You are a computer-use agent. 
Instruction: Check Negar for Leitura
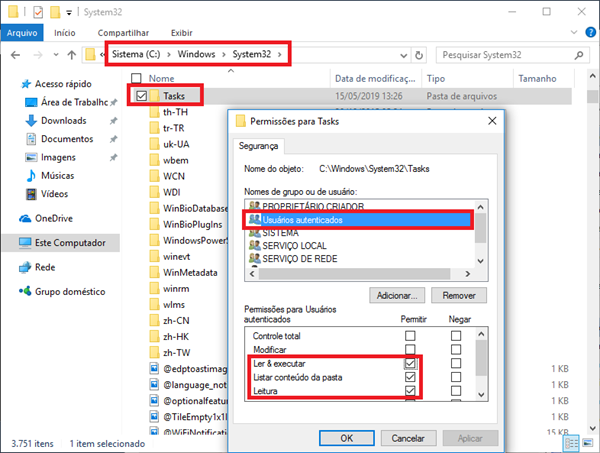[x=456, y=391]
